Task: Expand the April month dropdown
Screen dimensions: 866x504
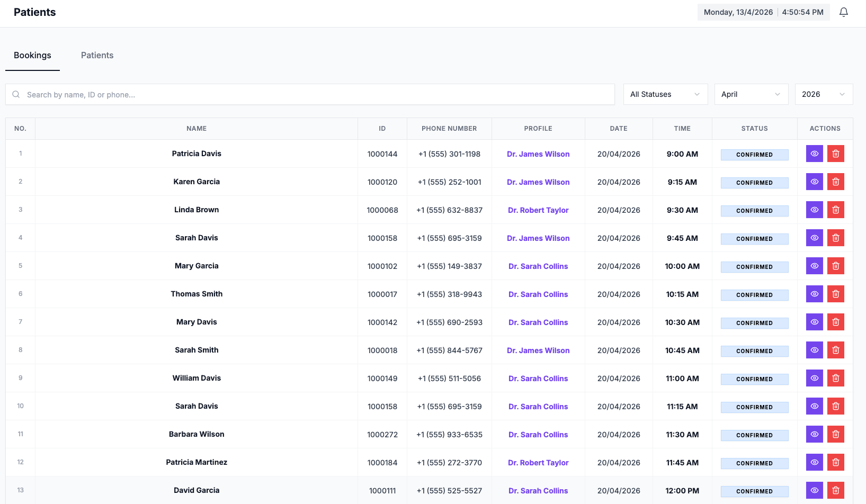Action: 751,94
